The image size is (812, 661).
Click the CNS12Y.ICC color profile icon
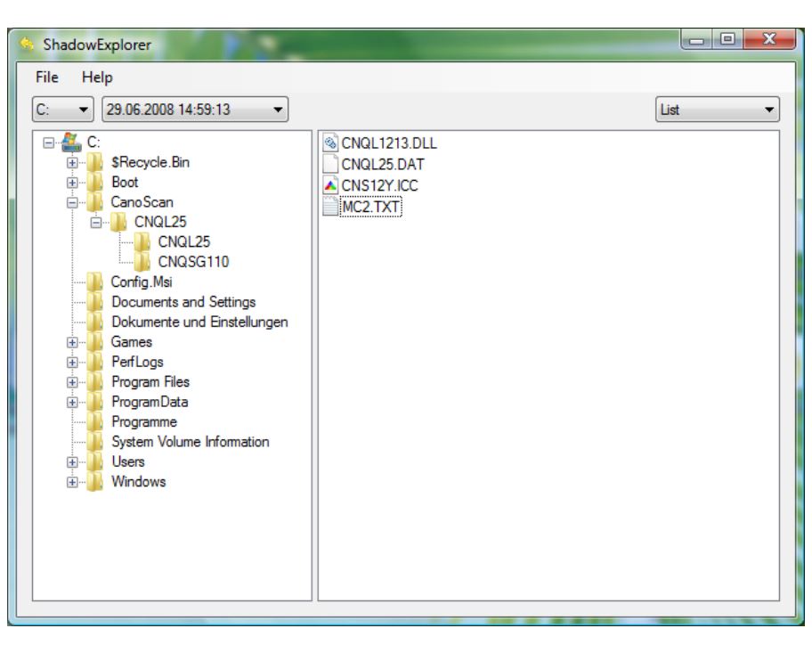(329, 185)
